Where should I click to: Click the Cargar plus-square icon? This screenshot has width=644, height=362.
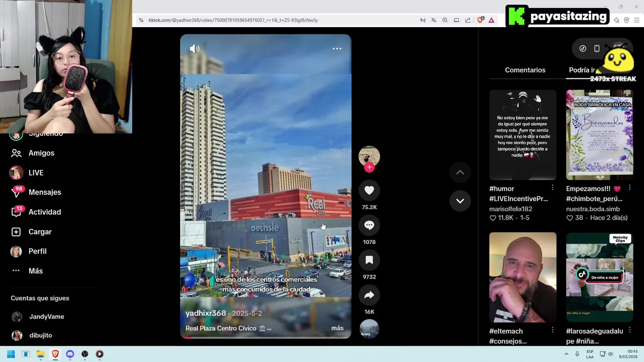pos(16,232)
